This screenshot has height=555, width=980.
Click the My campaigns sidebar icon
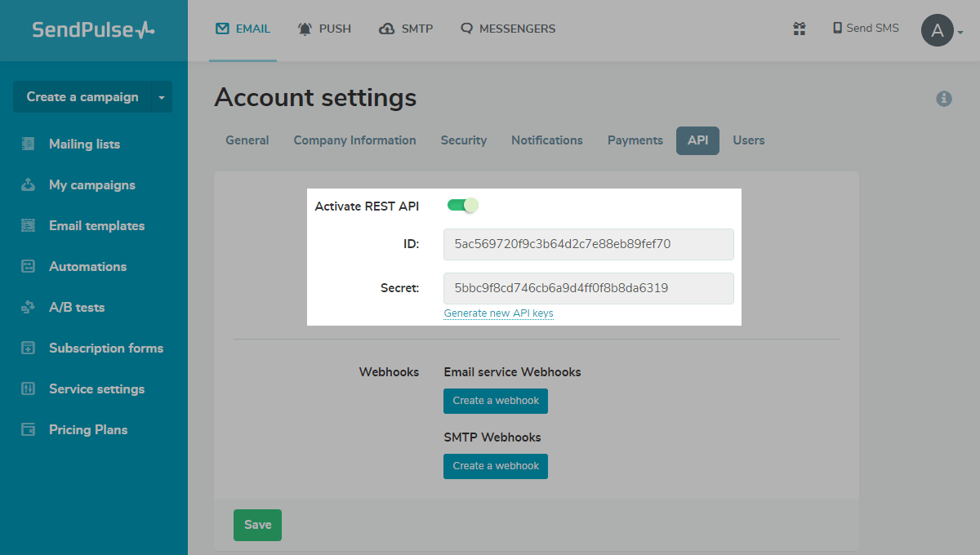tap(29, 184)
